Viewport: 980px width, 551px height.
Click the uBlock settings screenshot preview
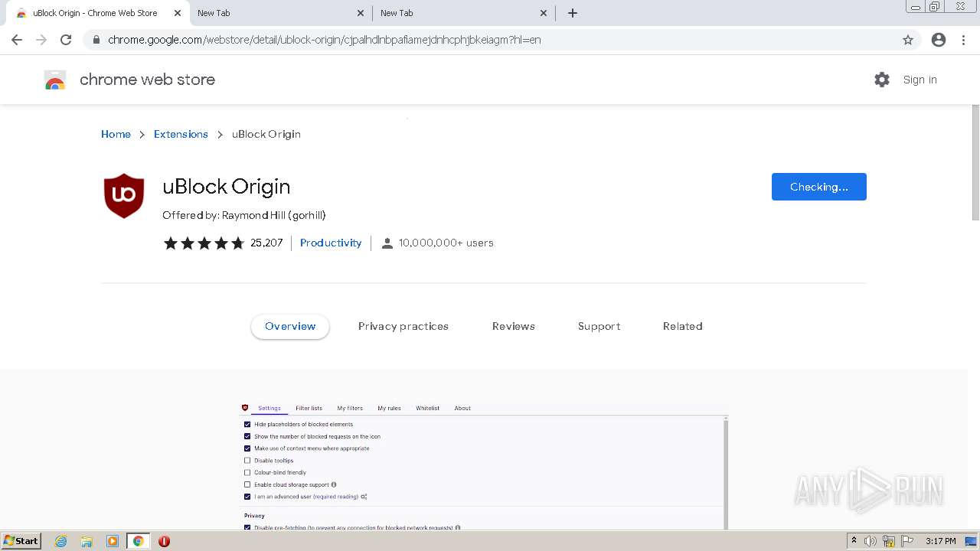click(x=484, y=465)
